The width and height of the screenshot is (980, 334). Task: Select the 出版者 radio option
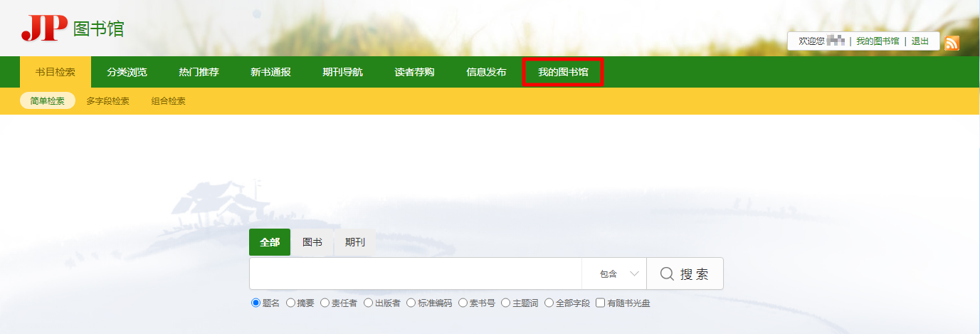[368, 303]
